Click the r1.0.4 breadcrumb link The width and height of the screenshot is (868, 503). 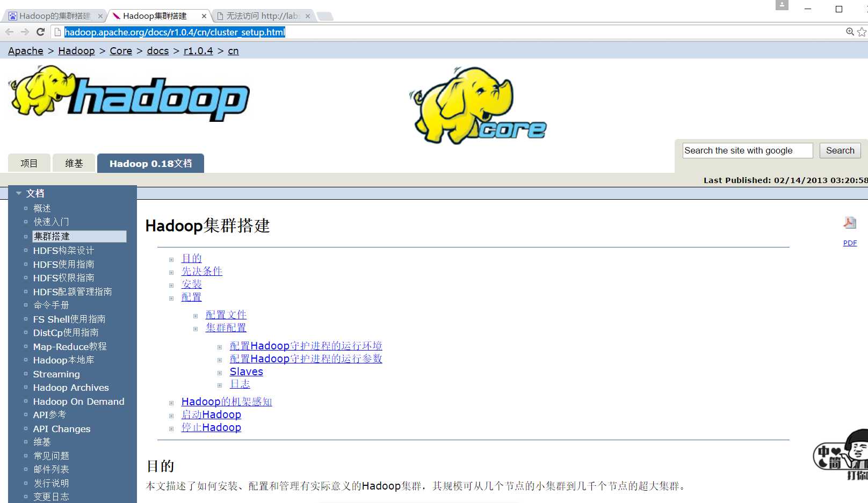[198, 51]
